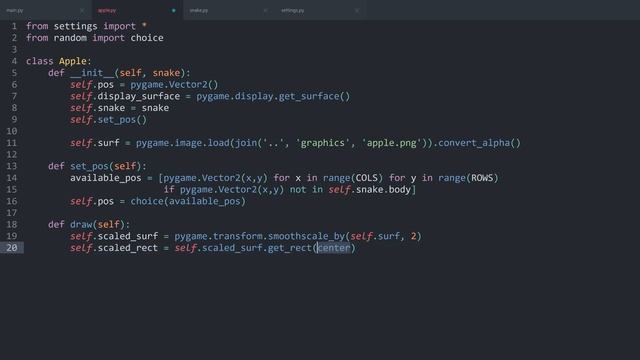Click '__init__' in the def line
The width and height of the screenshot is (640, 360).
[x=92, y=73]
